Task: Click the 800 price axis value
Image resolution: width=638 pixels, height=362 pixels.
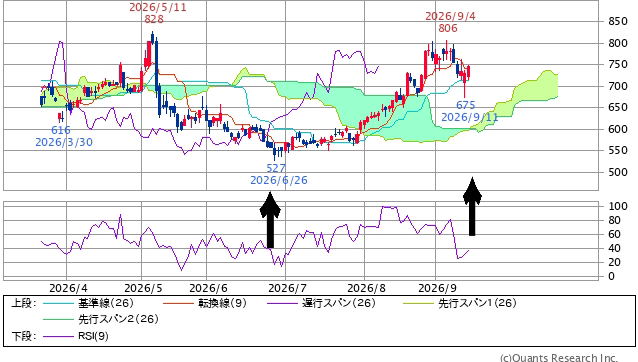Action: click(618, 43)
